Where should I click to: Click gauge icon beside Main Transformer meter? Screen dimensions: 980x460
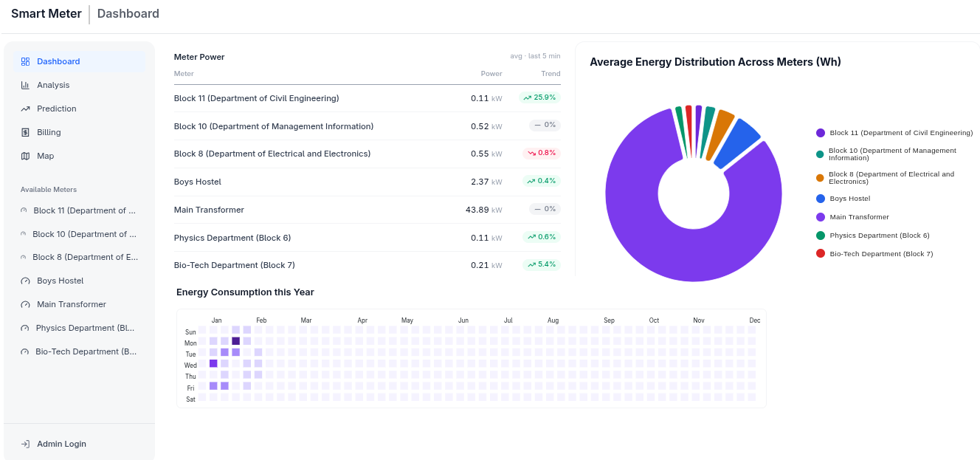[25, 305]
